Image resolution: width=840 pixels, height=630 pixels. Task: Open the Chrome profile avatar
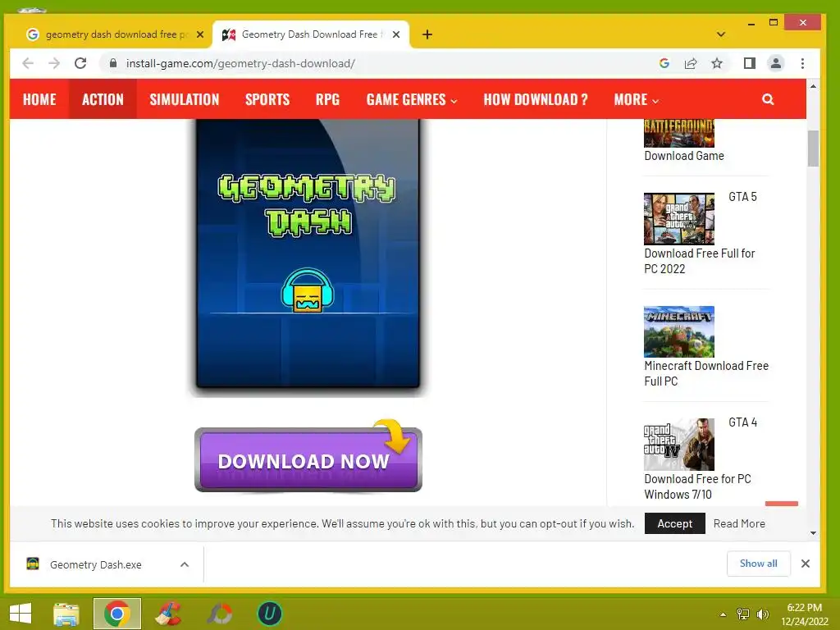(x=775, y=64)
